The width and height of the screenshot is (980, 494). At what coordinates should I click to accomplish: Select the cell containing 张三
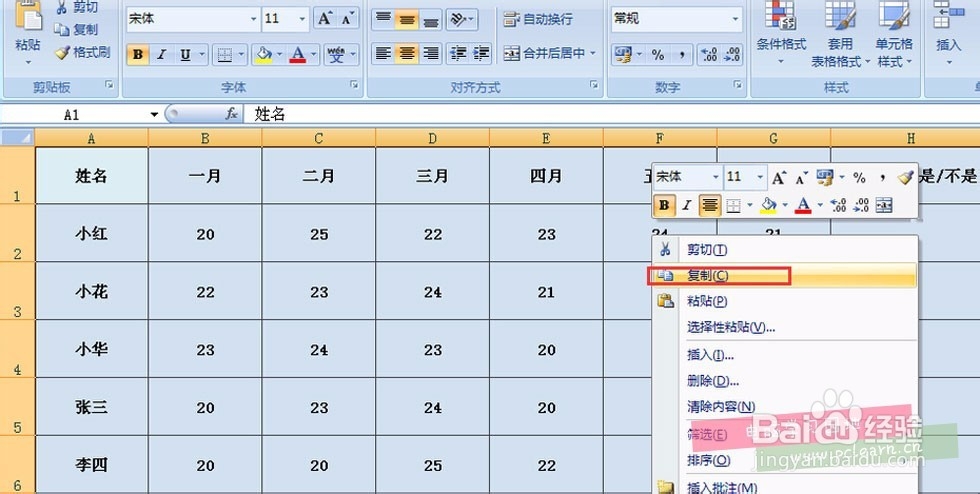coord(92,406)
